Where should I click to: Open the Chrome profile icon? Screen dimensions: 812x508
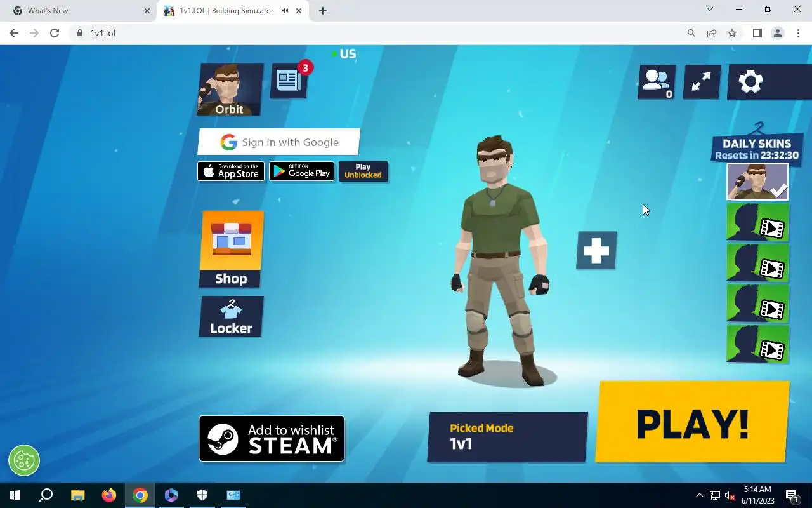(778, 33)
